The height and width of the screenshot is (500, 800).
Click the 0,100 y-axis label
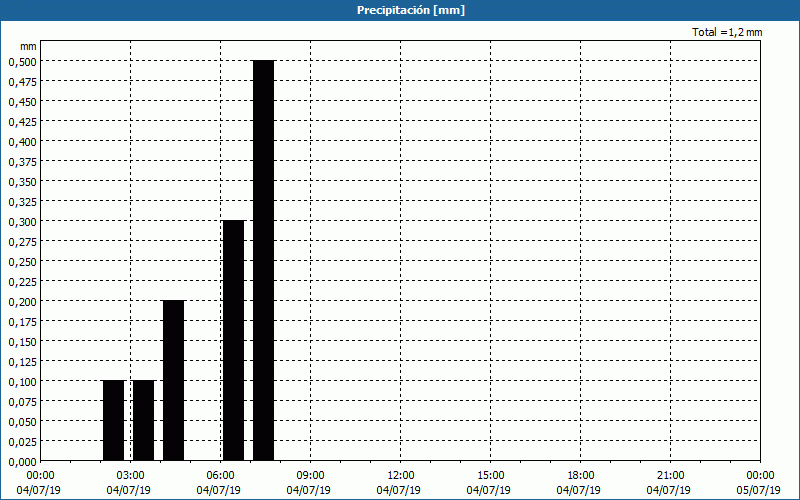point(22,382)
